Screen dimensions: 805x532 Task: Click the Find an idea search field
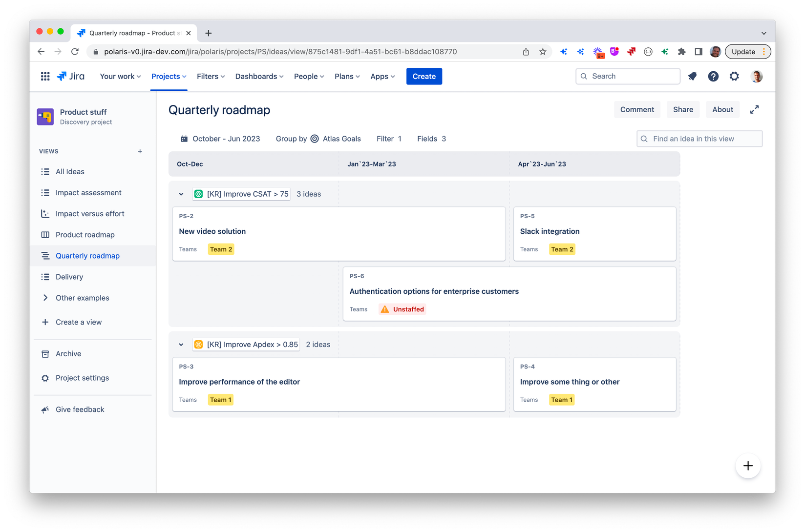[x=699, y=139]
